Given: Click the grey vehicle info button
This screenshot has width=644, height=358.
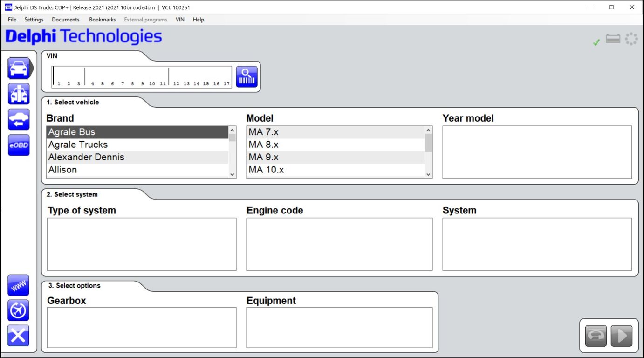Looking at the screenshot, I should coord(596,336).
